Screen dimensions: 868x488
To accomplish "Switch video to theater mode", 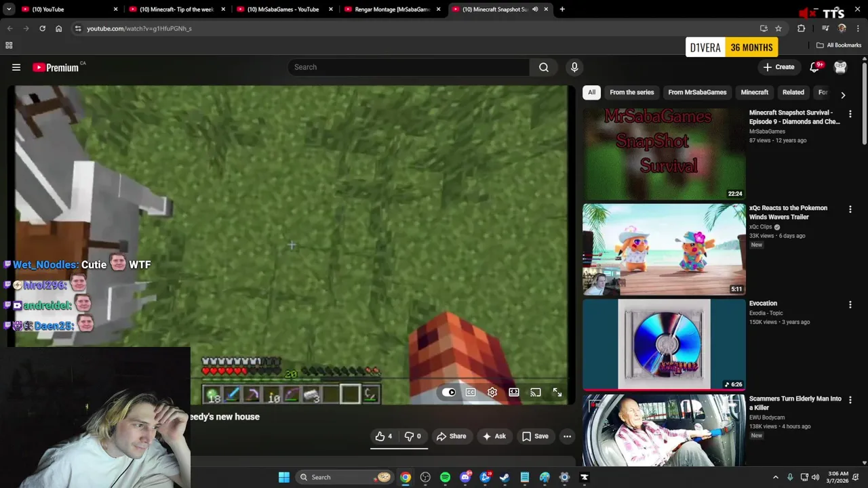I will [514, 392].
